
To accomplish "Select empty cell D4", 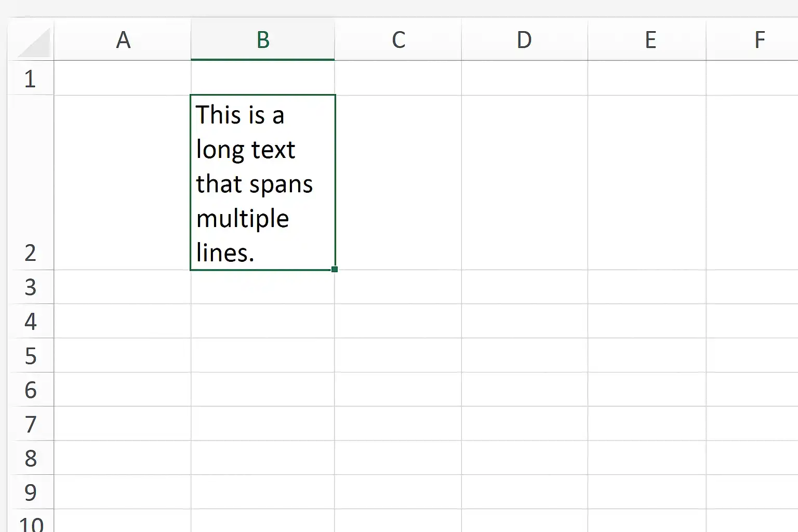I will [525, 321].
